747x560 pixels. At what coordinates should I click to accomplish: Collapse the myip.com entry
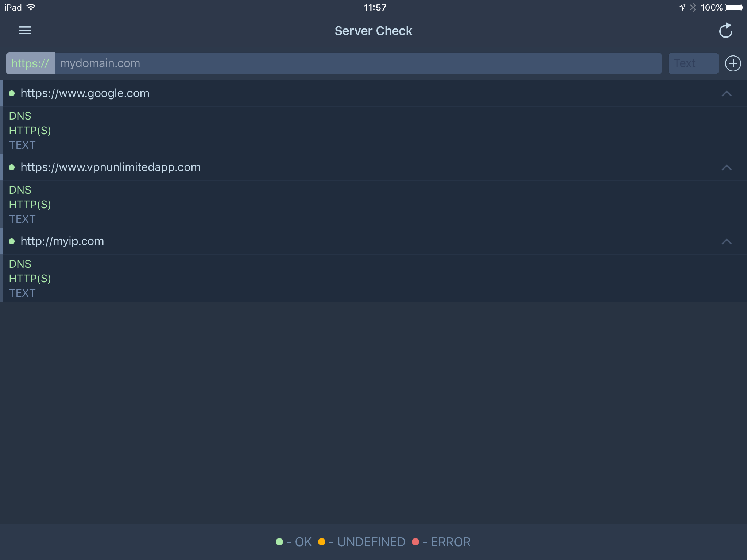727,242
